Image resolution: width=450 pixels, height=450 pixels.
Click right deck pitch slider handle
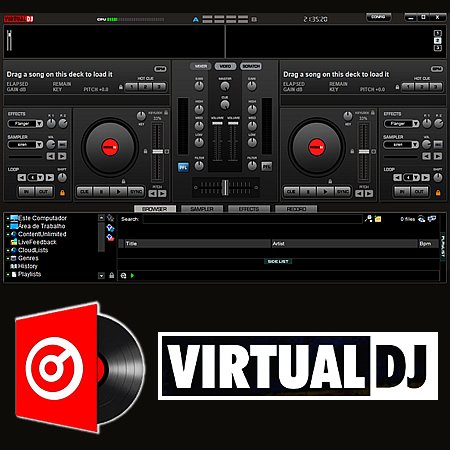click(364, 152)
